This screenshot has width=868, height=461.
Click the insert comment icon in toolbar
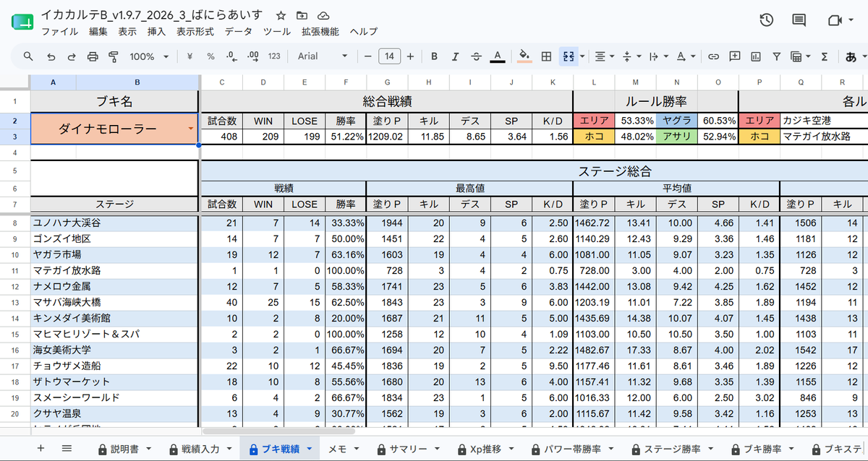click(734, 56)
